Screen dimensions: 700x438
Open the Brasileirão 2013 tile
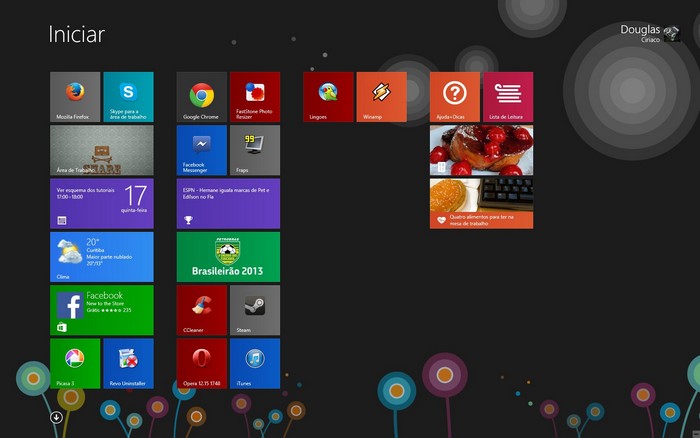click(228, 257)
